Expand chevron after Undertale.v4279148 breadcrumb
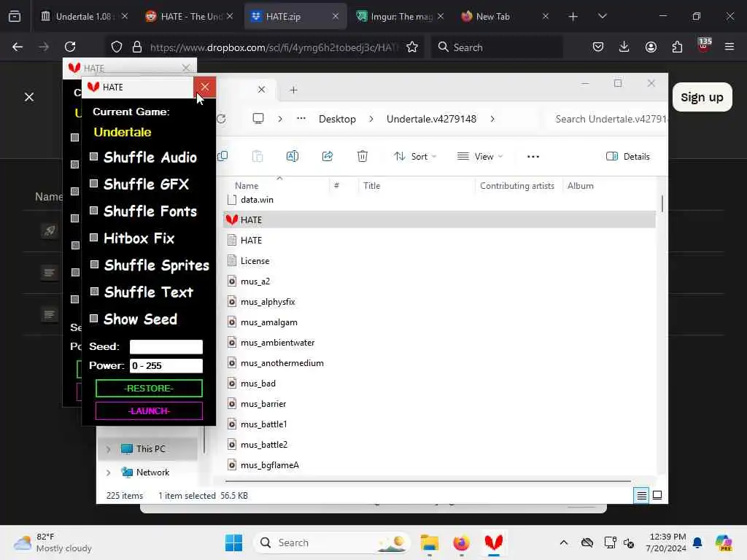 (492, 119)
